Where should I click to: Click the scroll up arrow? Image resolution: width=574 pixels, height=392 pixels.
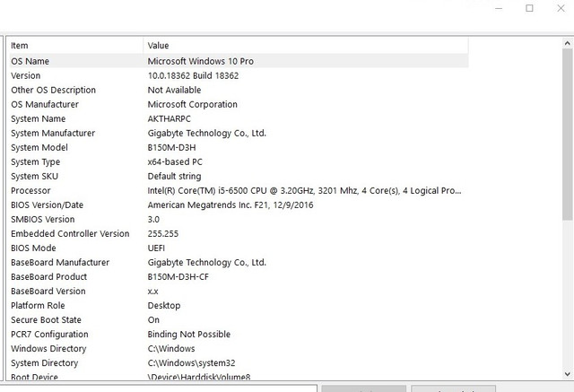[x=568, y=44]
